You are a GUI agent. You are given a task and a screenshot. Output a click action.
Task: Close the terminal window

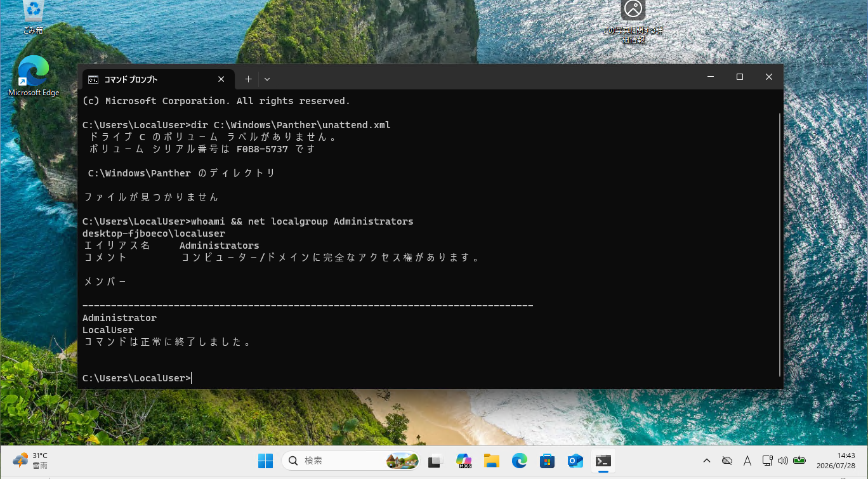(x=769, y=77)
